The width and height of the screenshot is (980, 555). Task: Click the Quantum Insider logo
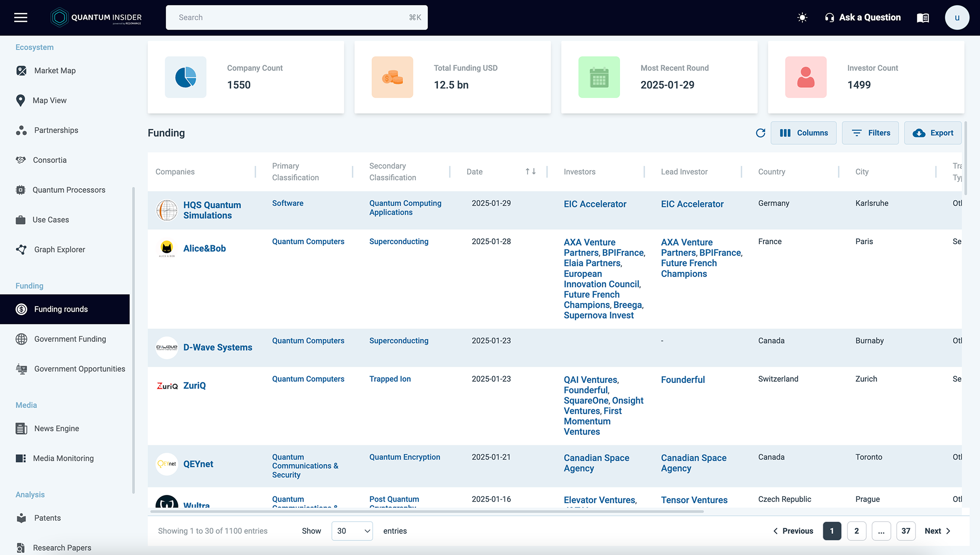tap(96, 17)
